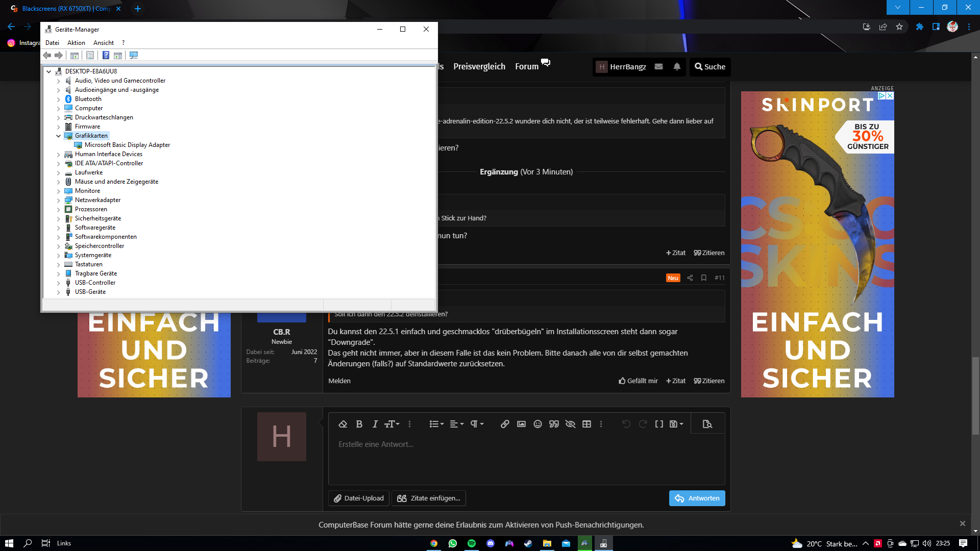Insert a hyperlink in the reply editor

coord(505,424)
